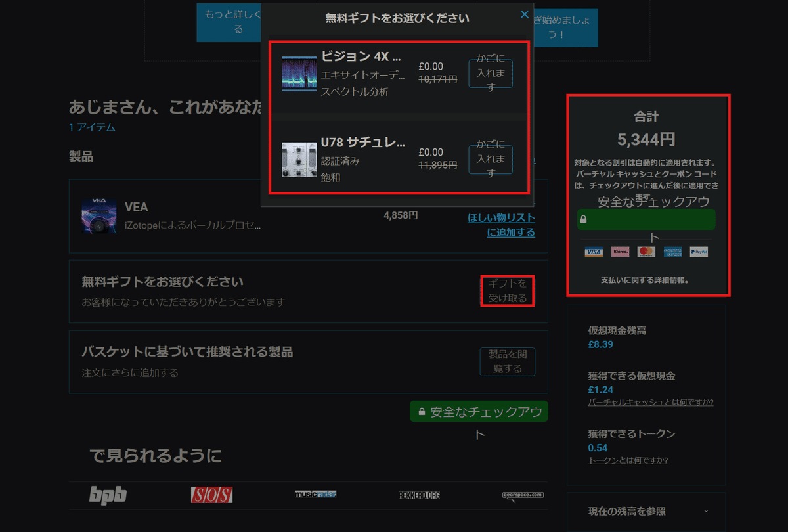Image resolution: width=788 pixels, height=532 pixels.
Task: Click the Mastercard payment icon
Action: 646,252
